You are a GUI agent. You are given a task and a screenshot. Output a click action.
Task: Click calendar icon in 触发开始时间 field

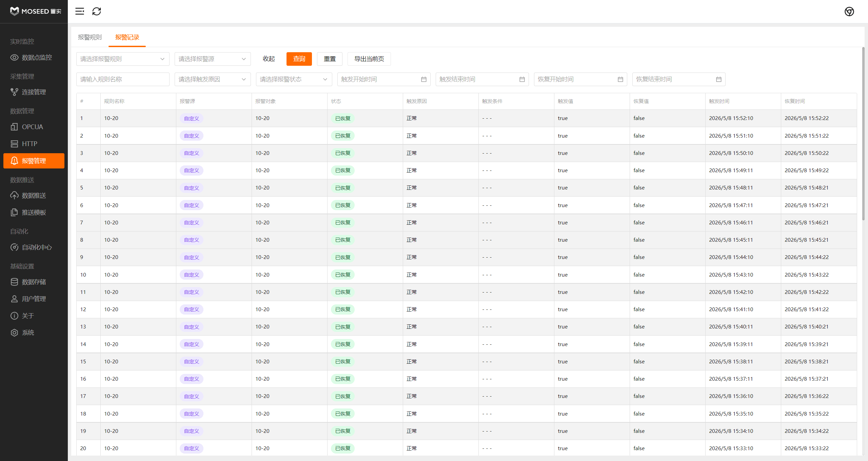[x=423, y=79]
